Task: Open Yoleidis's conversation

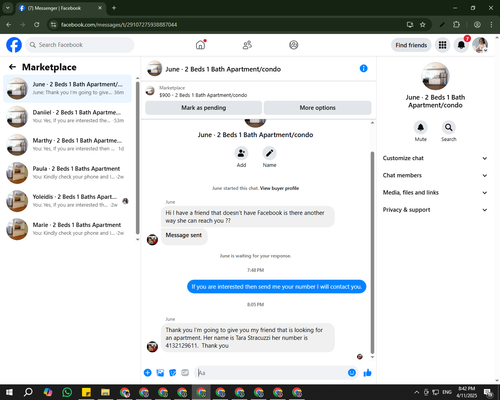Action: [67, 201]
